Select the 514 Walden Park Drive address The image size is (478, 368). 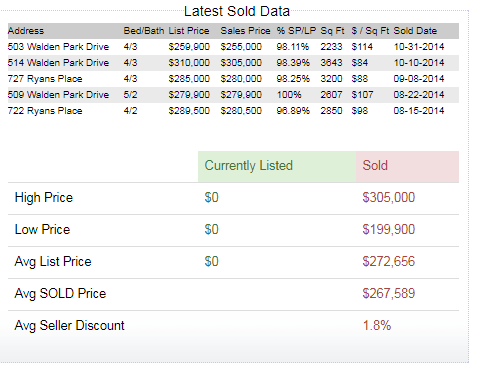click(x=58, y=63)
